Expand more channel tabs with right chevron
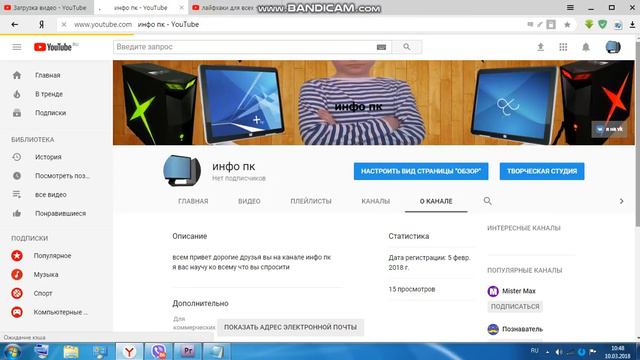 (x=621, y=201)
